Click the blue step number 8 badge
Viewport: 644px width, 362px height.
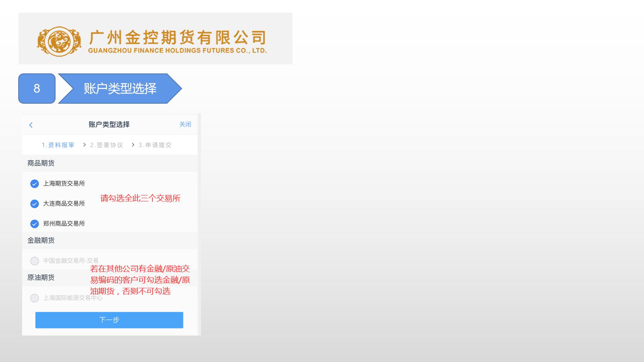[37, 88]
